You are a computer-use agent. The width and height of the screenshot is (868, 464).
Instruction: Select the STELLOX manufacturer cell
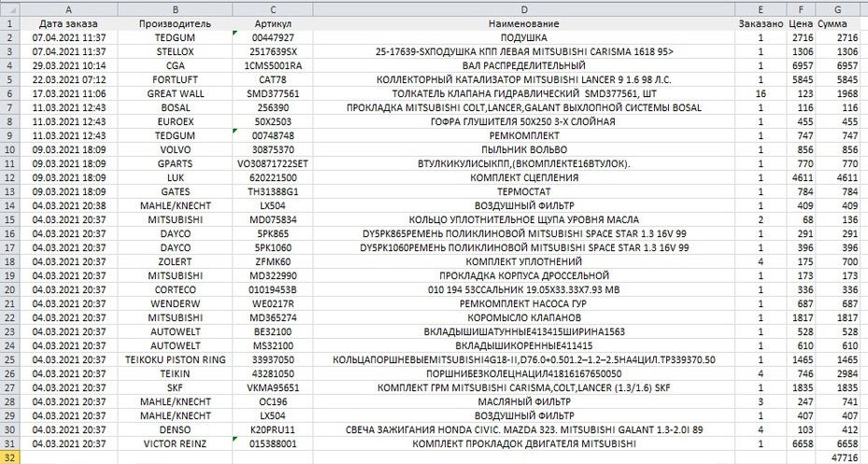pos(175,52)
